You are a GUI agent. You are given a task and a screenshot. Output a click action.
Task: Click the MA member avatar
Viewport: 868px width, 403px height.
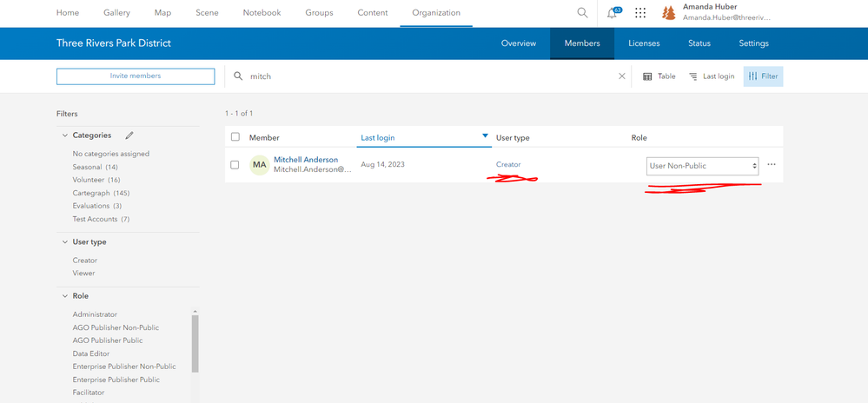click(x=260, y=165)
